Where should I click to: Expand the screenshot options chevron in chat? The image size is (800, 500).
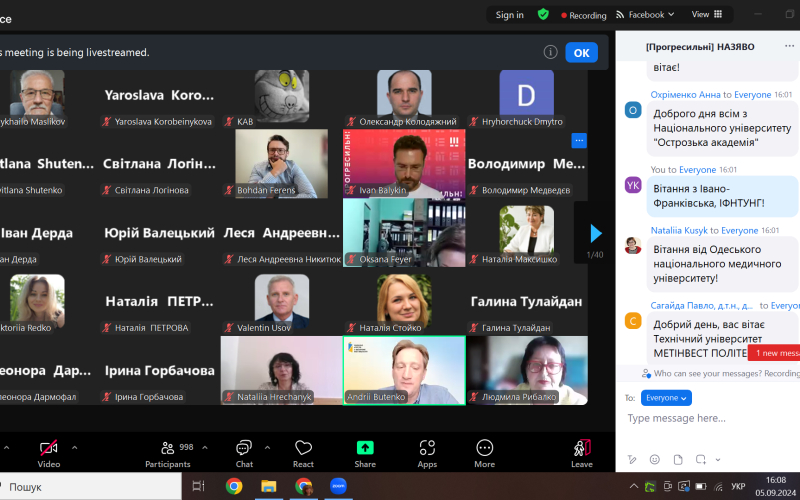[x=717, y=460]
